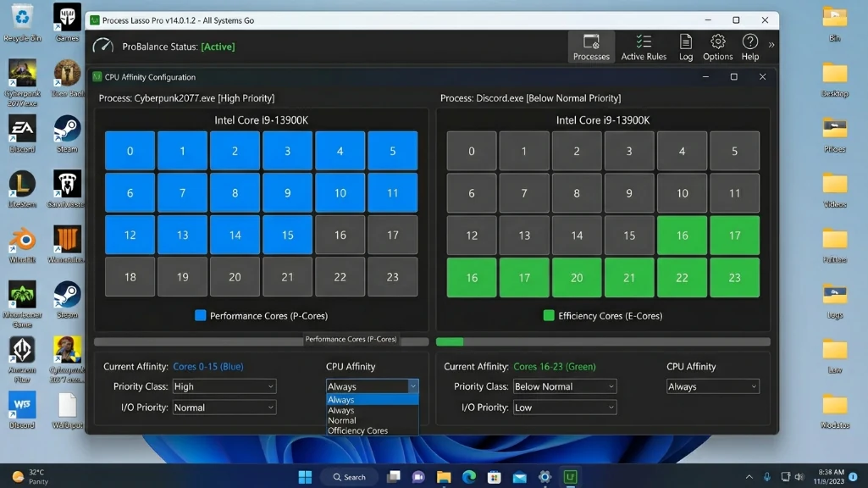Choose Officiency Cores in affinity list
The height and width of the screenshot is (488, 868).
372,430
